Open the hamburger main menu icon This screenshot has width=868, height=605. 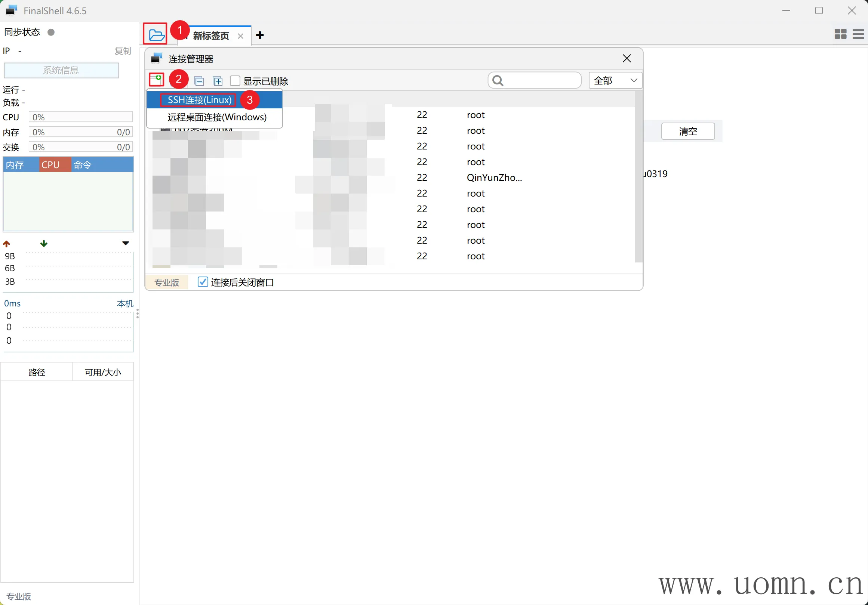coord(858,34)
